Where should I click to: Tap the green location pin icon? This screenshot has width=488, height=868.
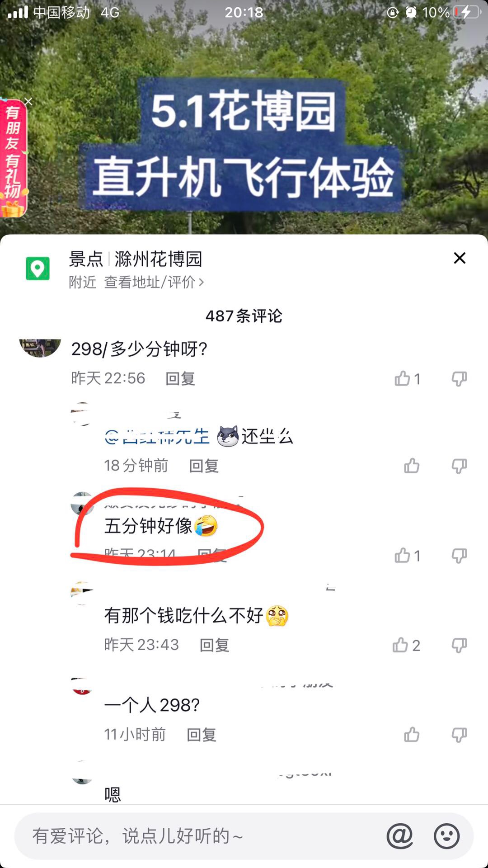coord(38,269)
